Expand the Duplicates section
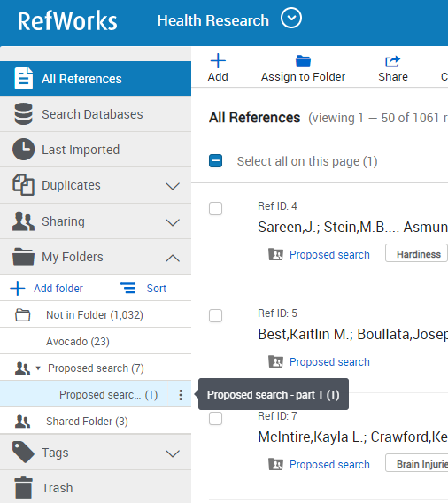Viewport: 448px width, 503px height. pos(173,186)
